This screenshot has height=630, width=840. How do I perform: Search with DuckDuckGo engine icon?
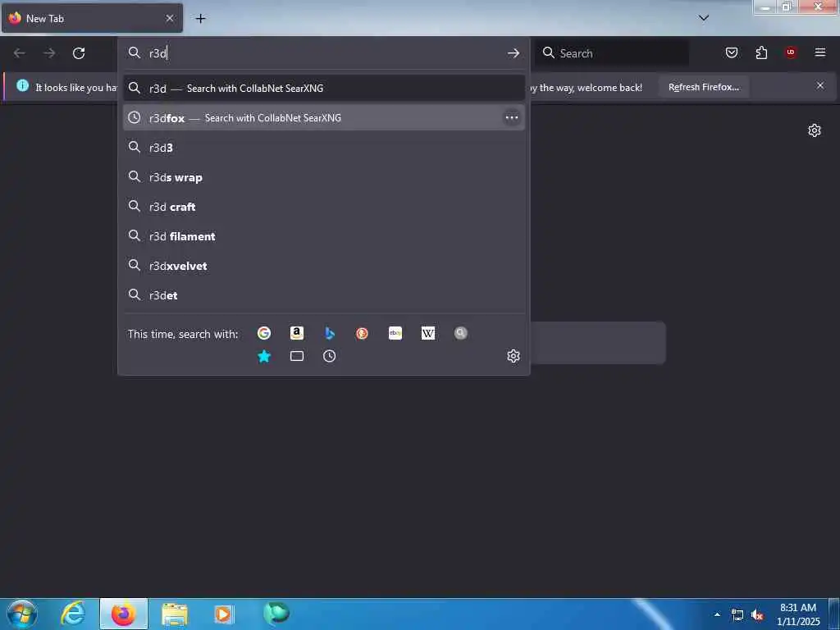[x=362, y=333]
